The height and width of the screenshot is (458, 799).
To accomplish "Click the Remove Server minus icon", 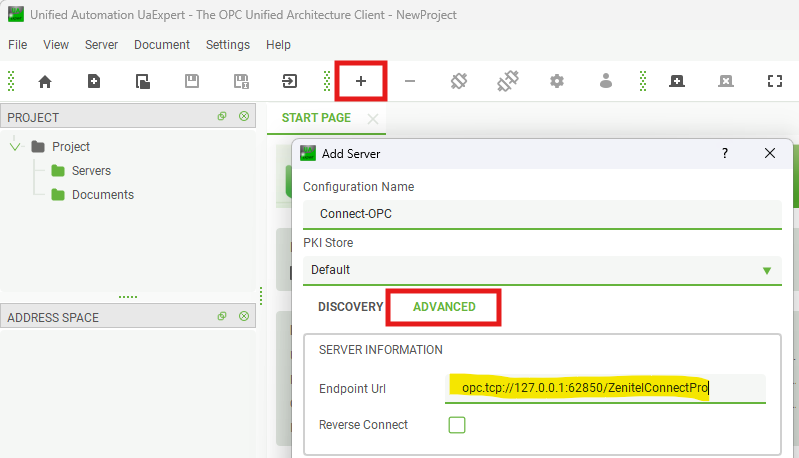I will [x=410, y=81].
